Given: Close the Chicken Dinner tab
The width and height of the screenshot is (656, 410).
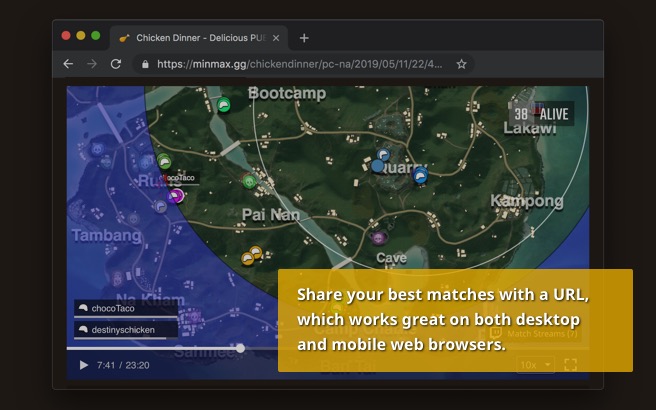Looking at the screenshot, I should click(276, 38).
